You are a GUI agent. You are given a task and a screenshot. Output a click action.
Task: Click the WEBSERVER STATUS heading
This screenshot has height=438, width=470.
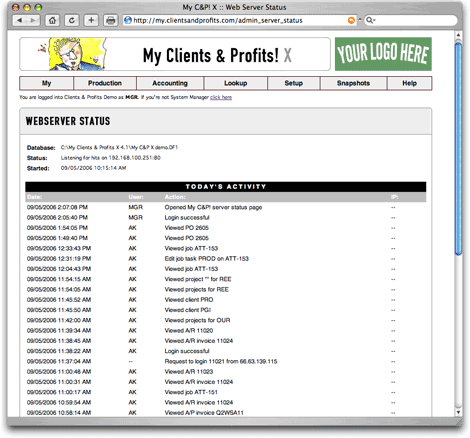click(x=68, y=121)
